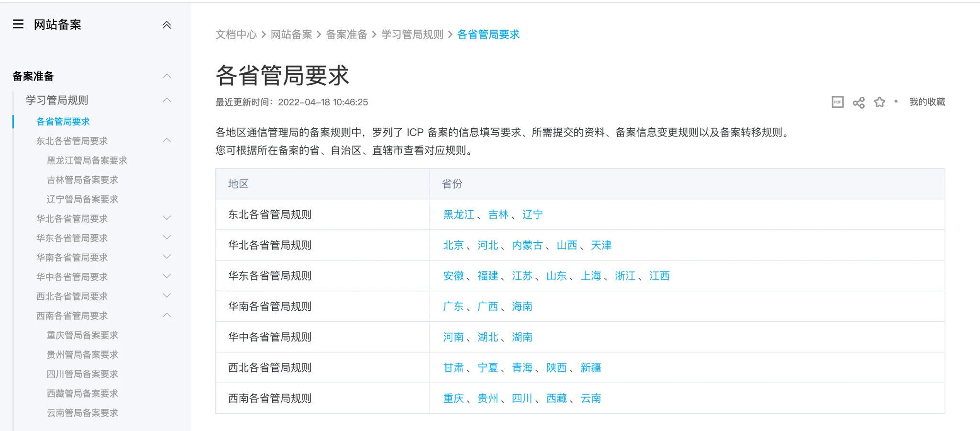This screenshot has height=431, width=980.
Task: Download the page as PDF
Action: coord(837,102)
